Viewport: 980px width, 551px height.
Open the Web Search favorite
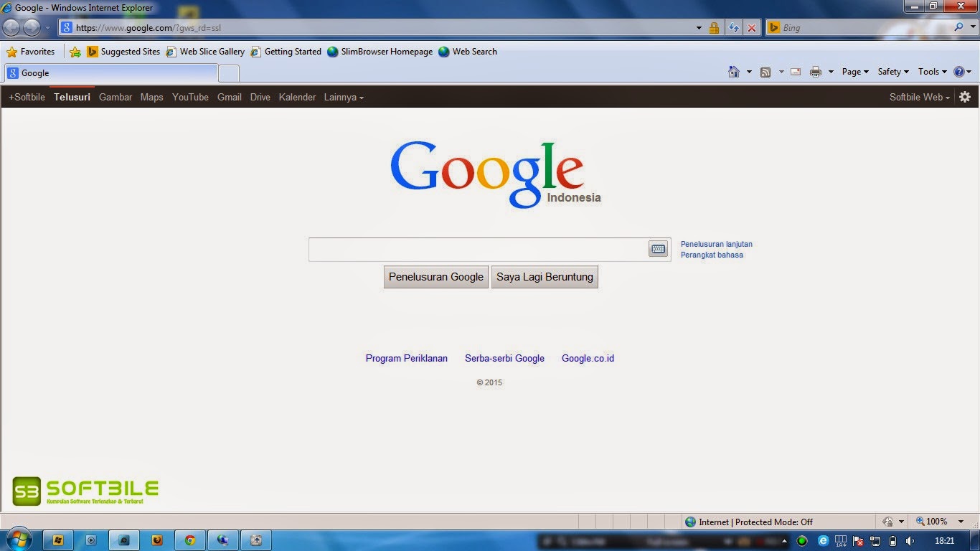[x=468, y=52]
